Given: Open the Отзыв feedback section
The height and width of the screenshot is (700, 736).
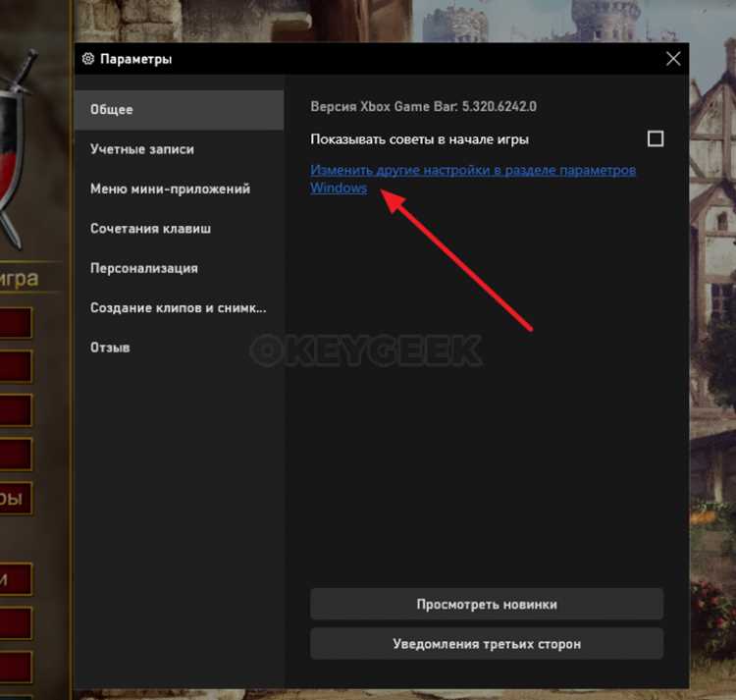Looking at the screenshot, I should click(x=180, y=348).
